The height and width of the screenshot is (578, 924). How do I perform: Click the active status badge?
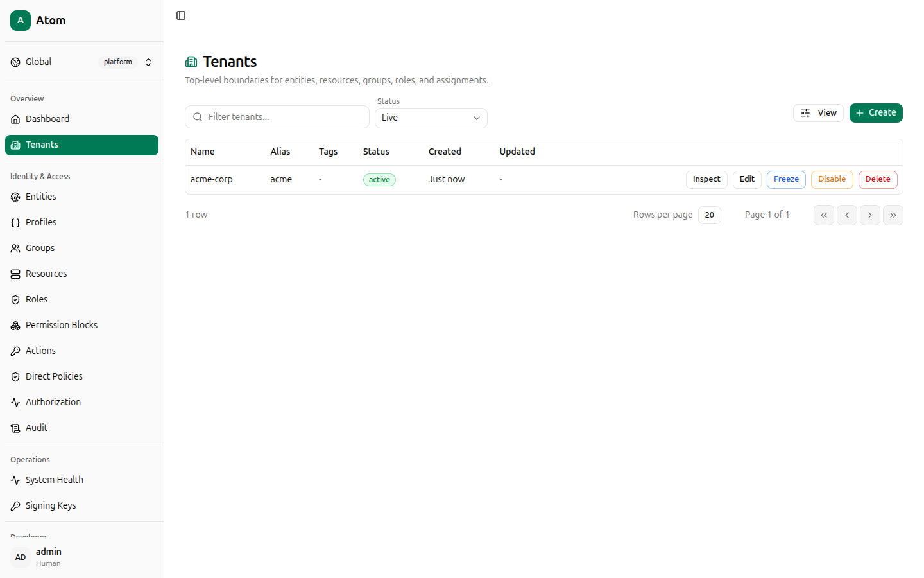(x=379, y=180)
